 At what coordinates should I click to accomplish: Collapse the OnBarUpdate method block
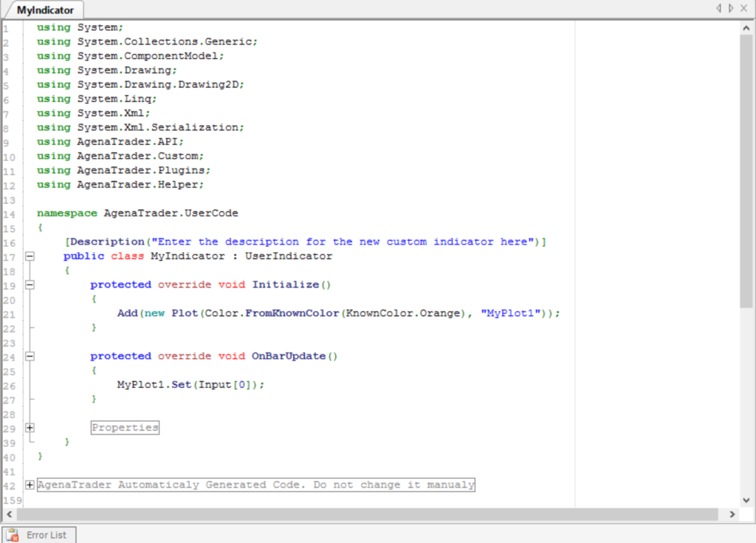(30, 356)
